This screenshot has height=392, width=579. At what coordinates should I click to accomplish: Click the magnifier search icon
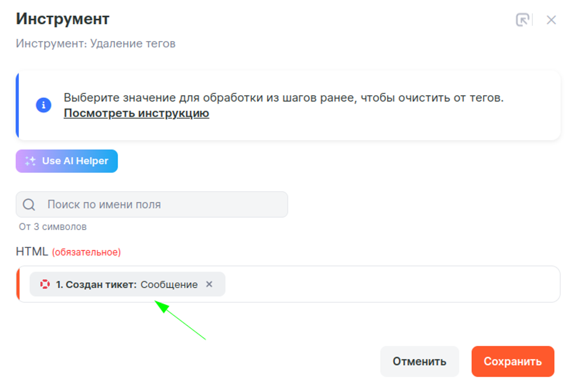pos(29,205)
